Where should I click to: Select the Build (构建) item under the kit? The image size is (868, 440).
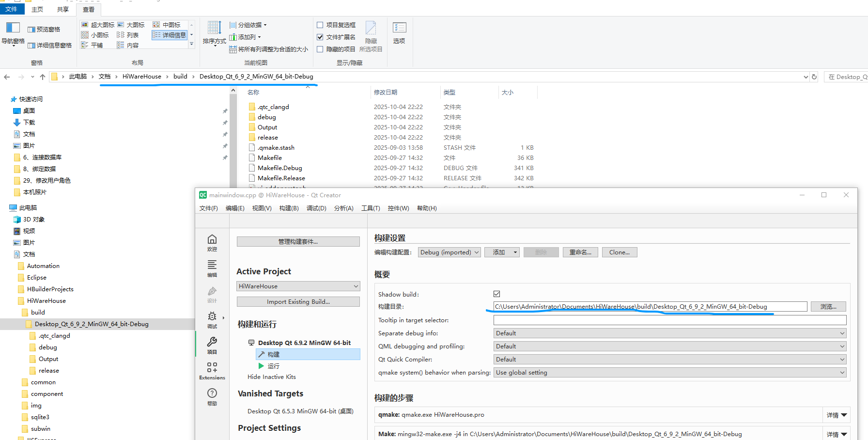(x=308, y=354)
